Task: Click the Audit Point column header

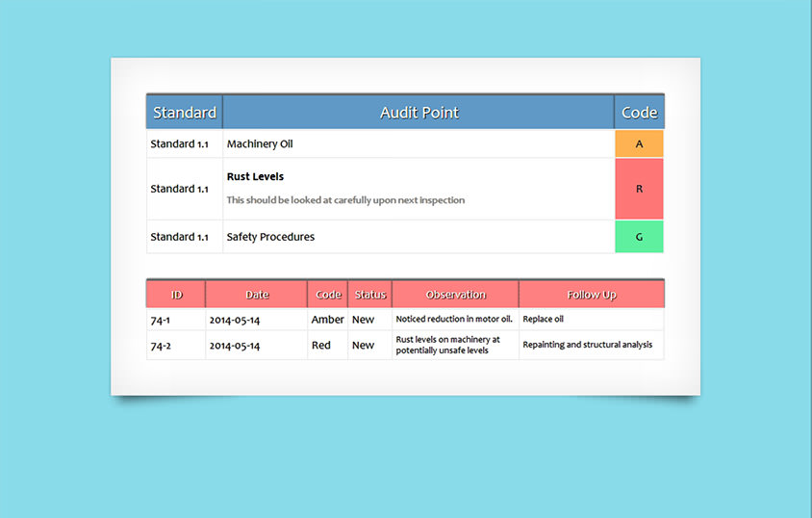Action: pos(419,113)
